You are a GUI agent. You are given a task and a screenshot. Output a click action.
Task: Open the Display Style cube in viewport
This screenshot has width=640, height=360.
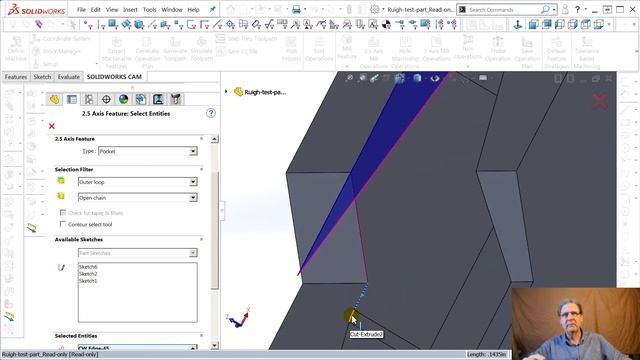[417, 78]
